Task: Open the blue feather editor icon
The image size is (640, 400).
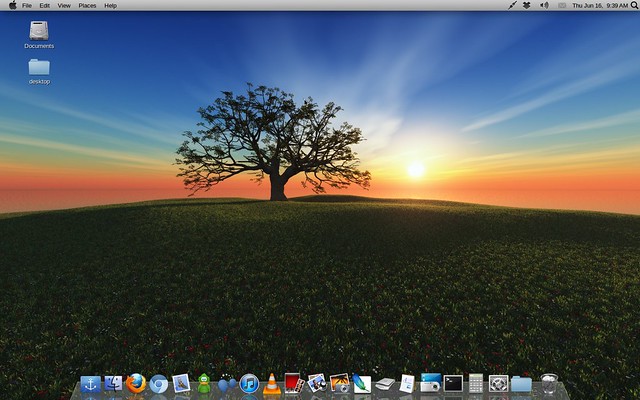Action: click(x=362, y=384)
